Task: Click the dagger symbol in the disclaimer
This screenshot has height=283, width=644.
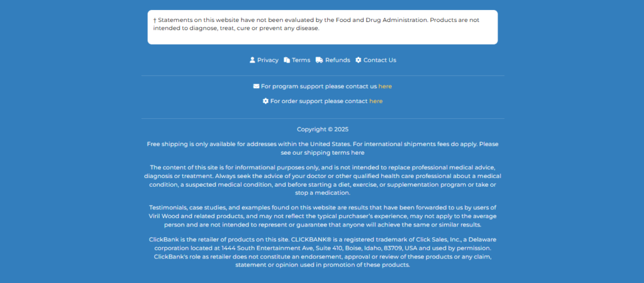Action: click(155, 20)
